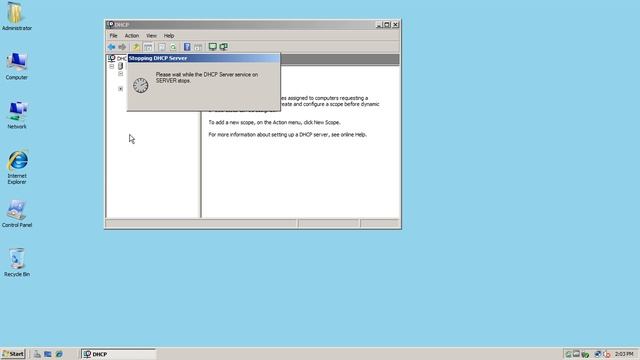Click the DHCP window title bar icon
Screen dimensions: 640x360
(111, 24)
